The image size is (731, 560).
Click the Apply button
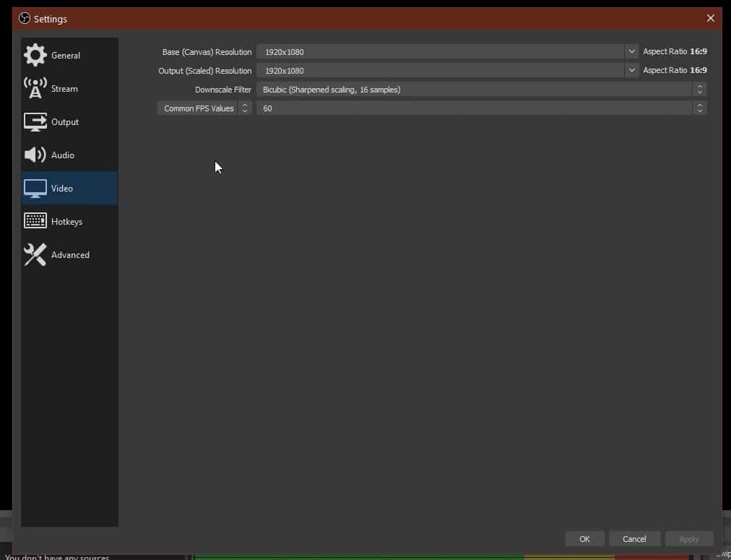click(689, 538)
